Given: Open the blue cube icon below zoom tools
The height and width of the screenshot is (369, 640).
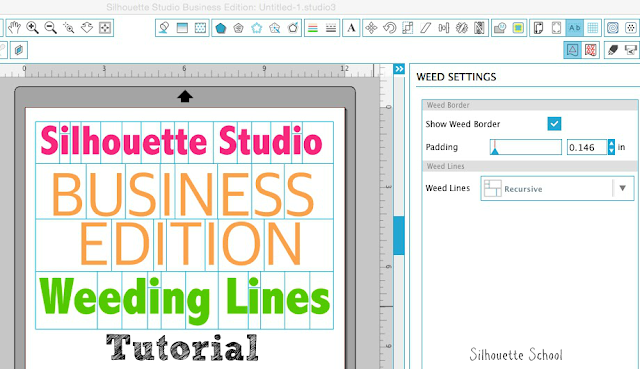Looking at the screenshot, I should pos(19,50).
